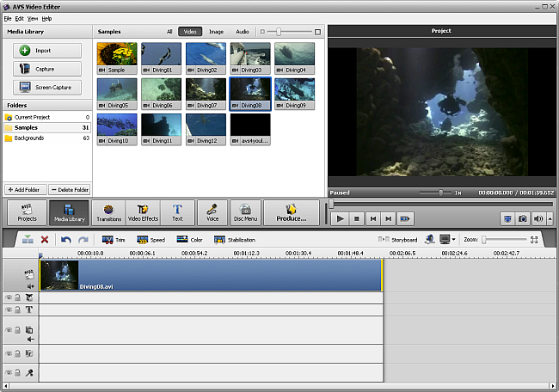Click zoom to fit timeline icon
559x392 pixels.
coord(534,240)
